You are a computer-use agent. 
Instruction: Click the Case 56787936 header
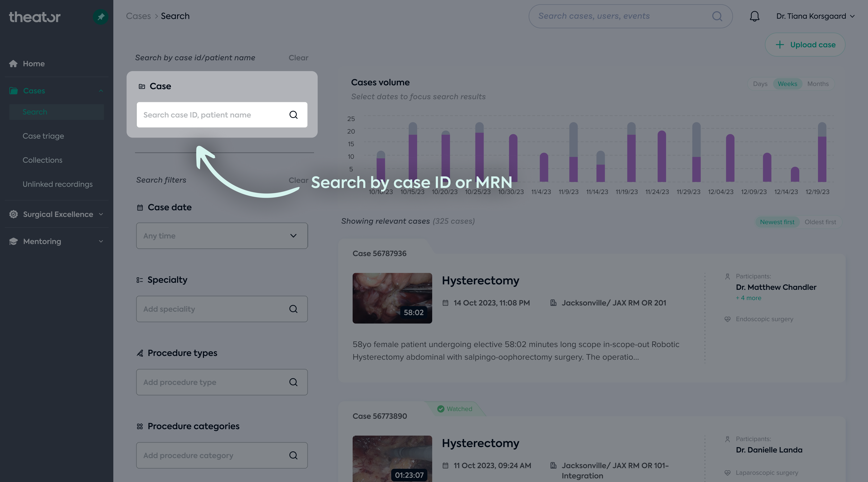pyautogui.click(x=379, y=254)
